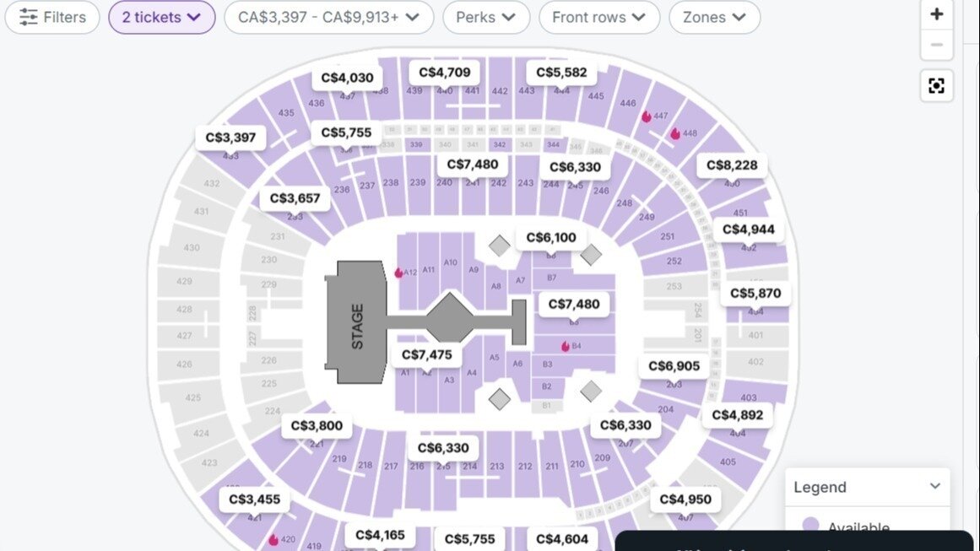Open the CA$3,397 - CA$9,913+ price dropdown
Image resolution: width=980 pixels, height=551 pixels.
click(x=328, y=17)
